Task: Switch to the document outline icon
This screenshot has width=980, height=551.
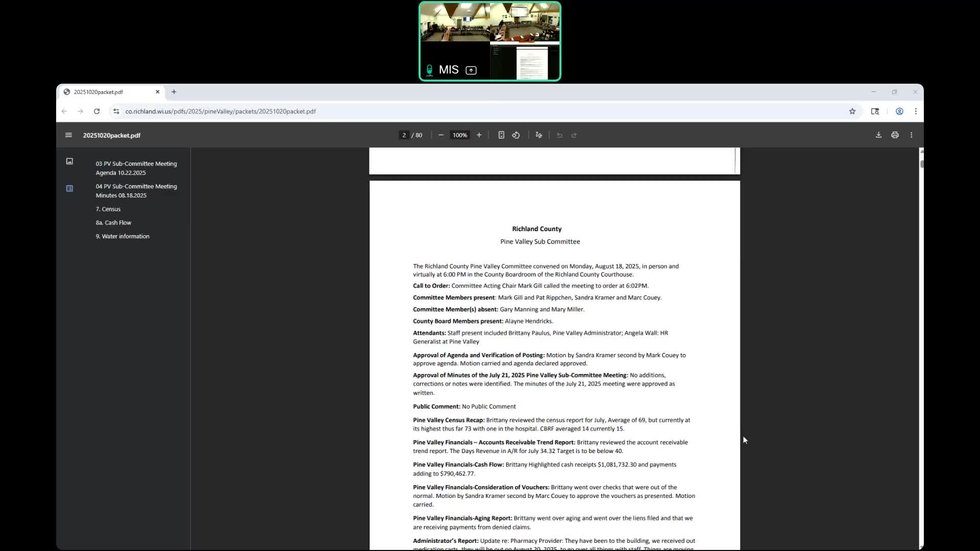Action: (x=69, y=188)
